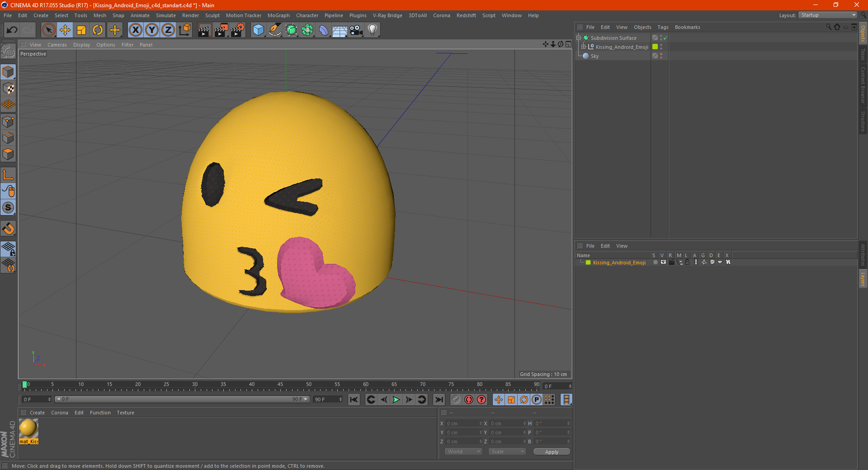Screen dimensions: 868x470
Task: Click the Record Active Objects button
Action: pyautogui.click(x=456, y=399)
